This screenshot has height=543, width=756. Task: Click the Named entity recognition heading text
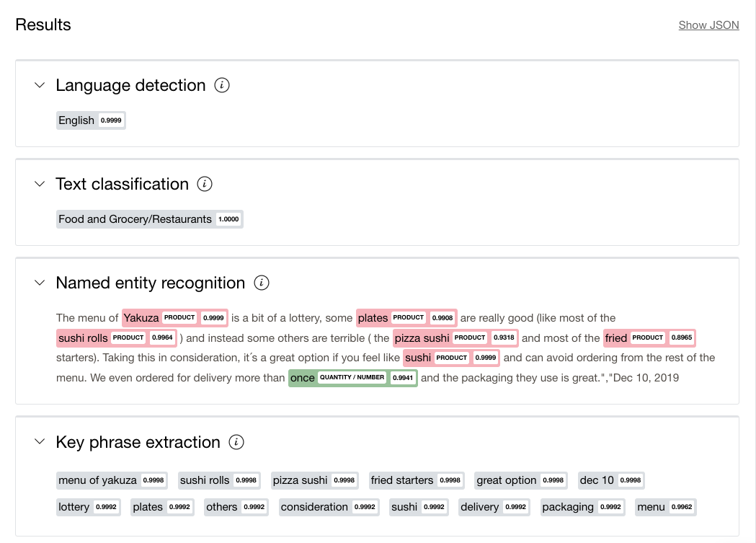(x=151, y=283)
